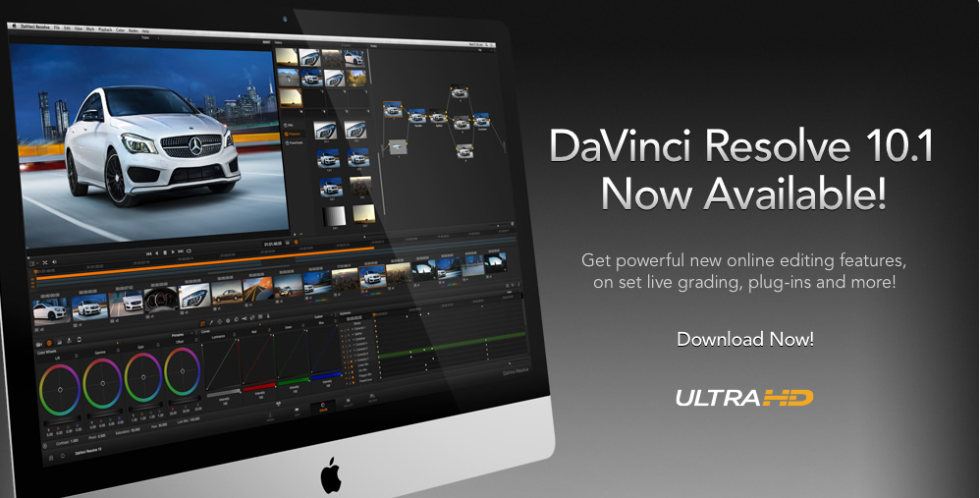Toggle the viewer audio mute speaker
Screen dimensions: 980x498
(54, 262)
